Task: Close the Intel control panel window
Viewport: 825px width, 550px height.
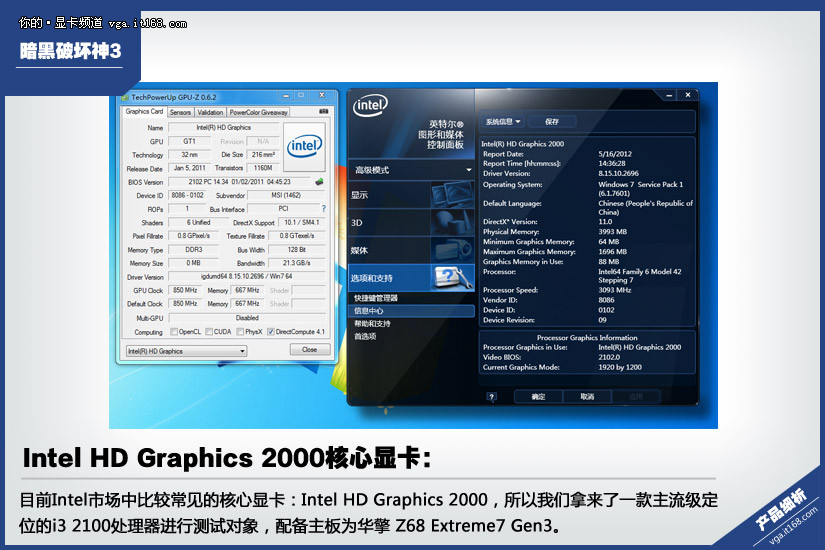Action: tap(688, 95)
